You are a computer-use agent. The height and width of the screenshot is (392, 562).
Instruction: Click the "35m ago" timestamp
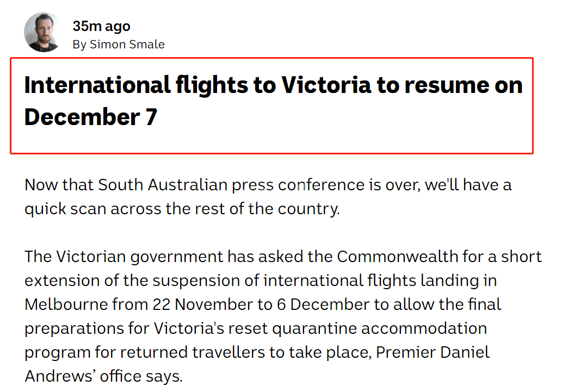[x=102, y=26]
